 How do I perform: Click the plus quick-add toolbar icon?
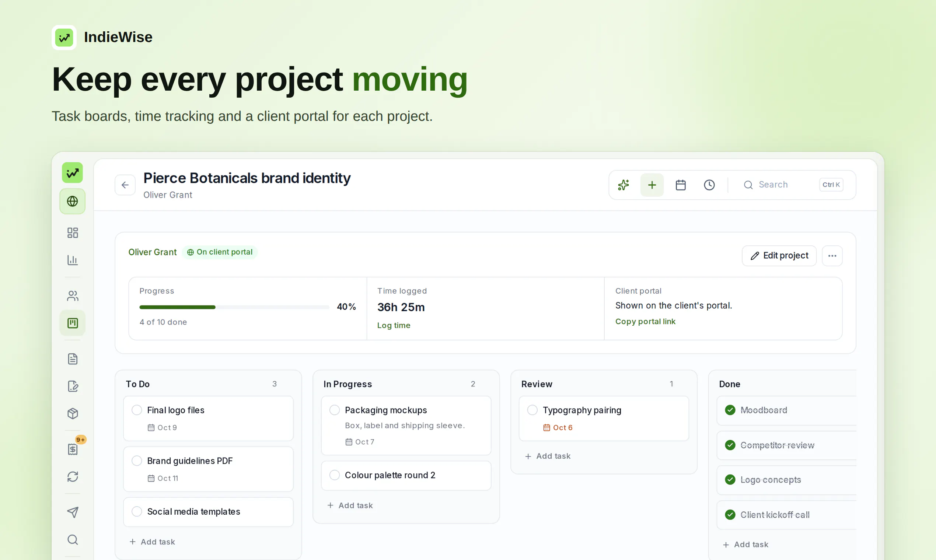point(652,185)
